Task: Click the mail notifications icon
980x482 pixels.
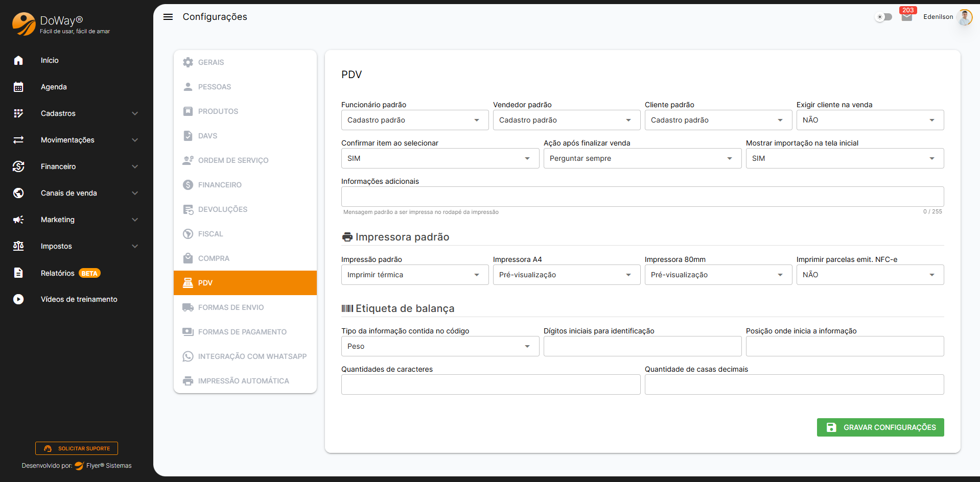Action: pos(907,17)
